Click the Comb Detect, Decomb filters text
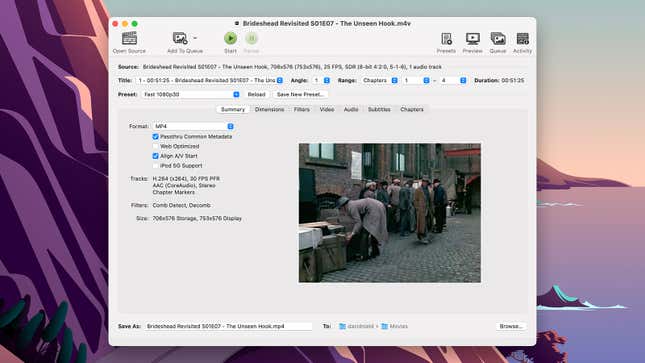Screen dimensions: 645x363 pos(181,205)
